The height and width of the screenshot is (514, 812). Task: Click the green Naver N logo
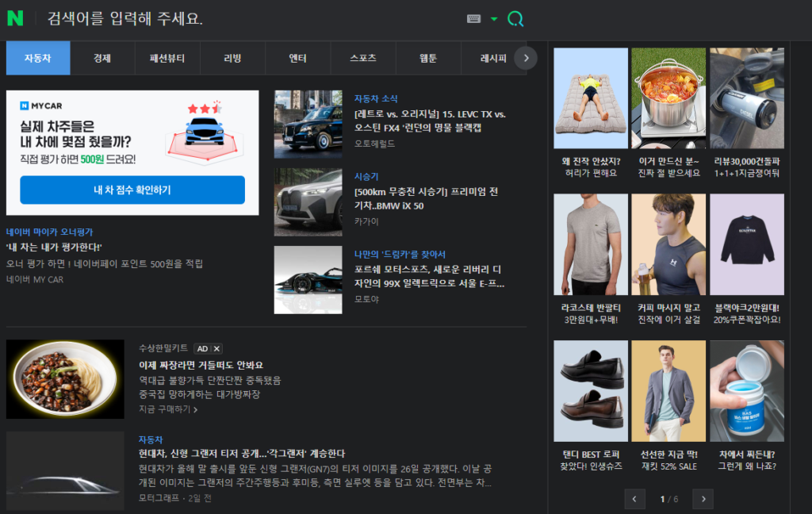point(15,18)
